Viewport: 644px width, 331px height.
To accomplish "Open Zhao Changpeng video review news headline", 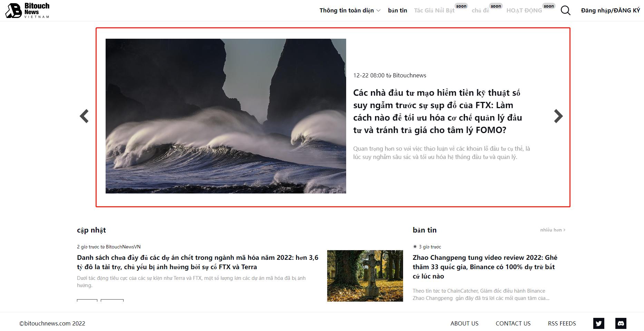I will [485, 267].
